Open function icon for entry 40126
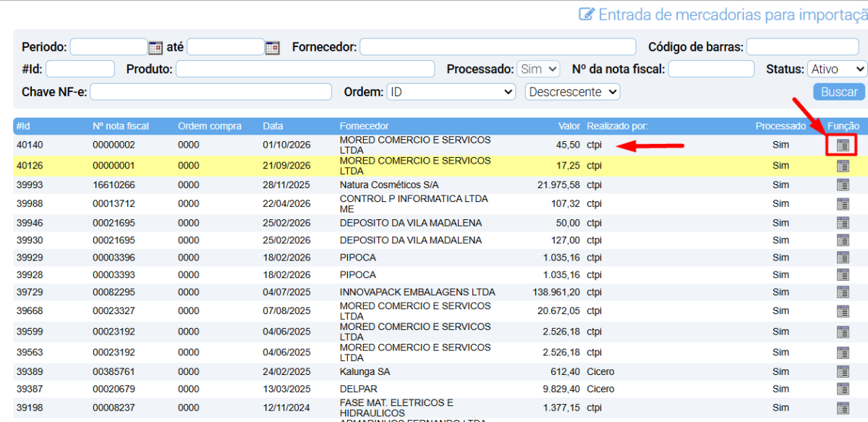This screenshot has width=868, height=422. pos(843,166)
